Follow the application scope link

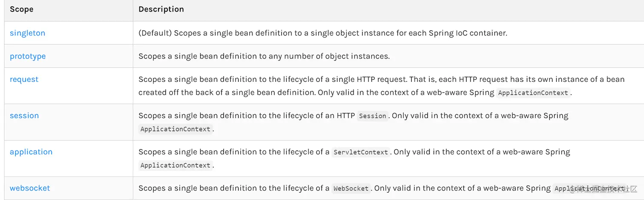pos(31,152)
